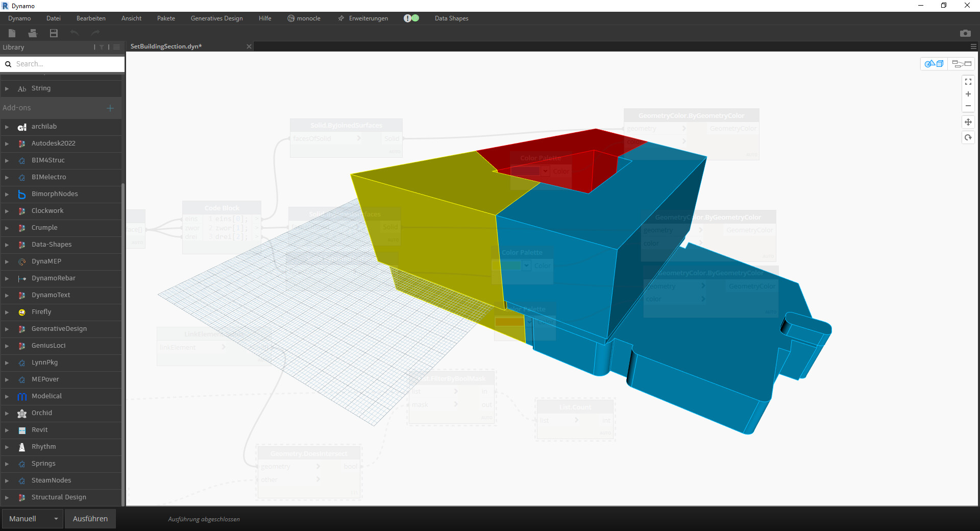Click the Ausführen run button
This screenshot has width=980, height=531.
point(90,519)
